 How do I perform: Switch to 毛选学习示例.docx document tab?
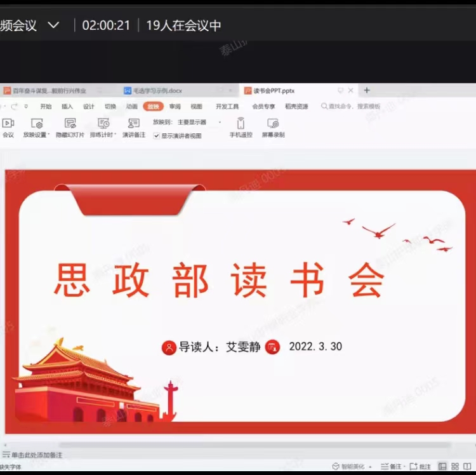click(152, 91)
